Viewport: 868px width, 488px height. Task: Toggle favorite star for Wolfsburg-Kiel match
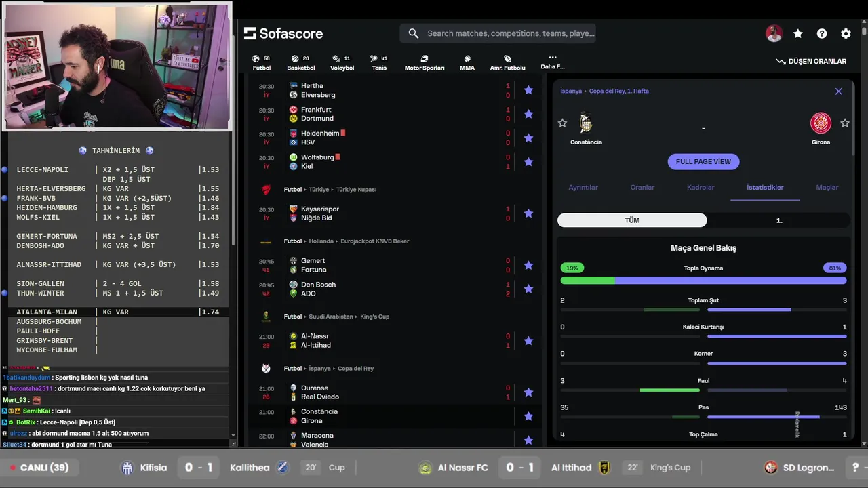coord(528,161)
